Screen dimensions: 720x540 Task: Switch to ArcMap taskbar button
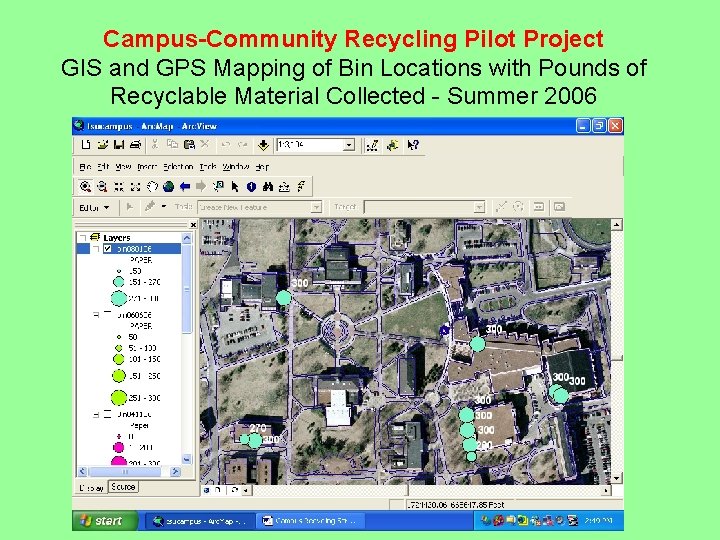[x=200, y=521]
